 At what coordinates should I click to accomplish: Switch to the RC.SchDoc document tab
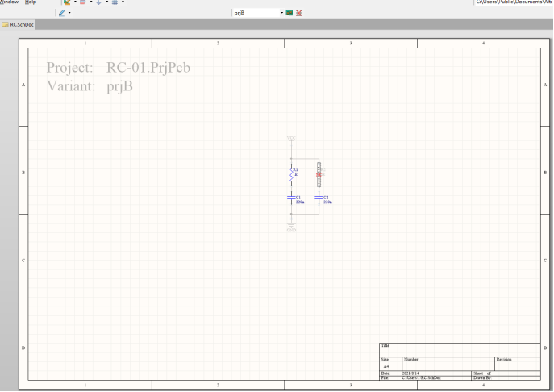pos(18,24)
